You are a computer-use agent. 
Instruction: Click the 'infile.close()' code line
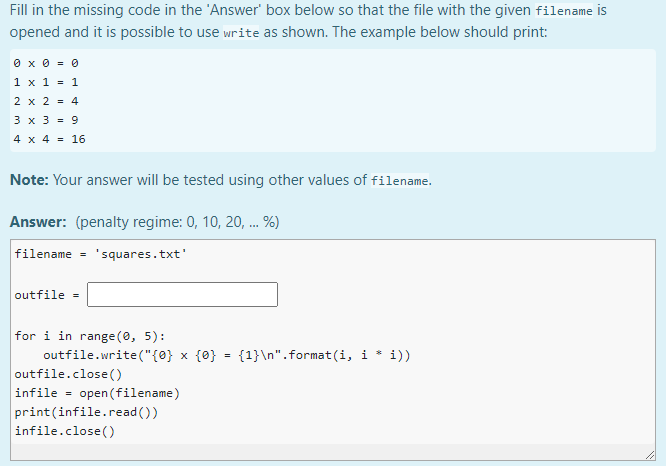(65, 431)
